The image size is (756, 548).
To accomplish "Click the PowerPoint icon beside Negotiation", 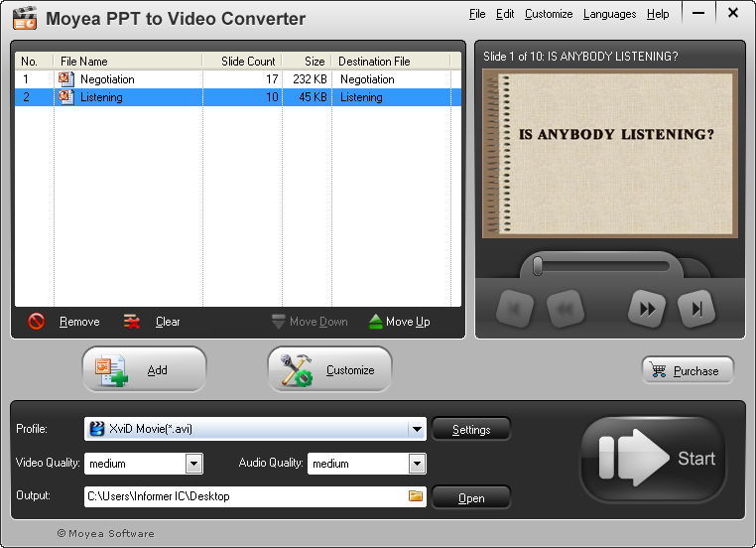I will pyautogui.click(x=66, y=79).
